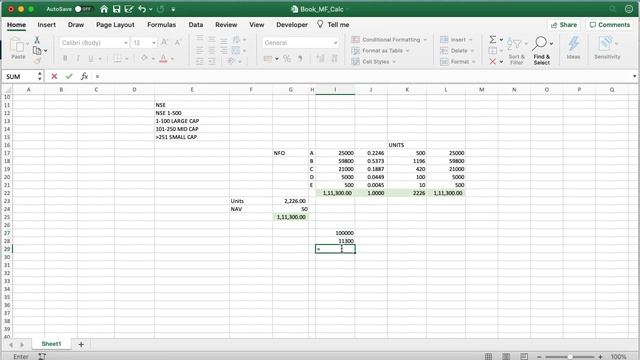Open Find & Select
Image resolution: width=640 pixels, height=360 pixels.
pos(542,51)
